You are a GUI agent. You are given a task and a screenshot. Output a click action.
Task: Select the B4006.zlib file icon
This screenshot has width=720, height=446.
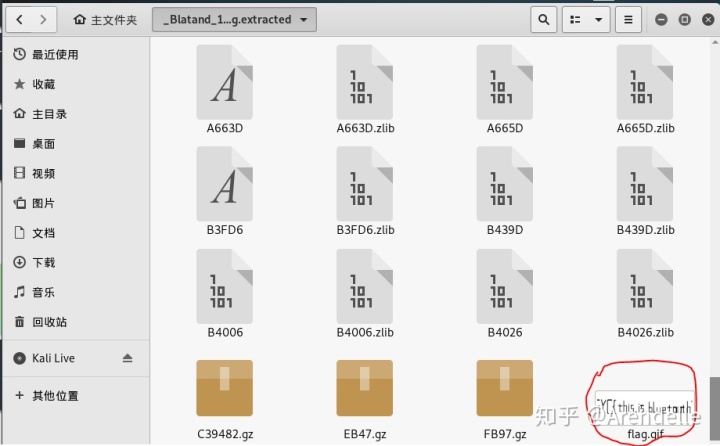365,286
